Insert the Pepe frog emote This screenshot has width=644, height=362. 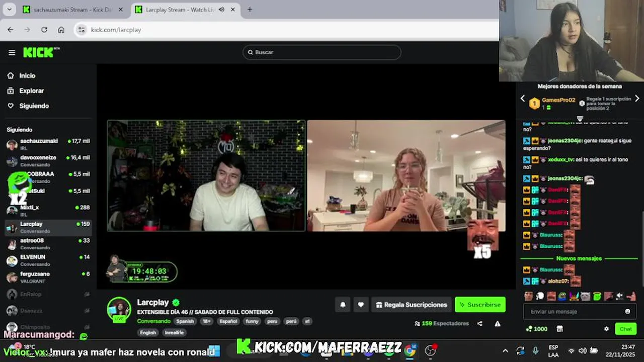(562, 296)
